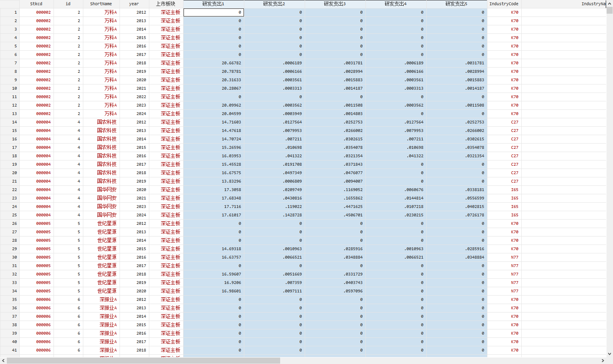
Task: Select the IndustryCode column header
Action: 504,4
